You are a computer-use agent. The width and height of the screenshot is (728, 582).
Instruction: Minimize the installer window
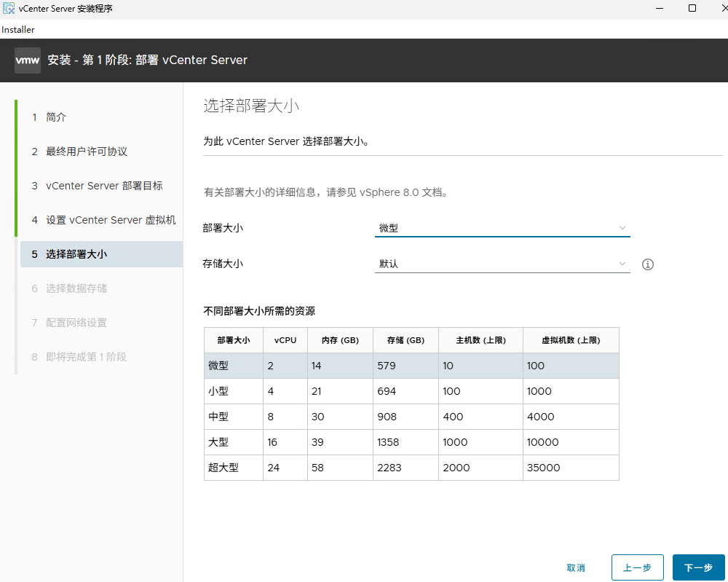coord(660,8)
